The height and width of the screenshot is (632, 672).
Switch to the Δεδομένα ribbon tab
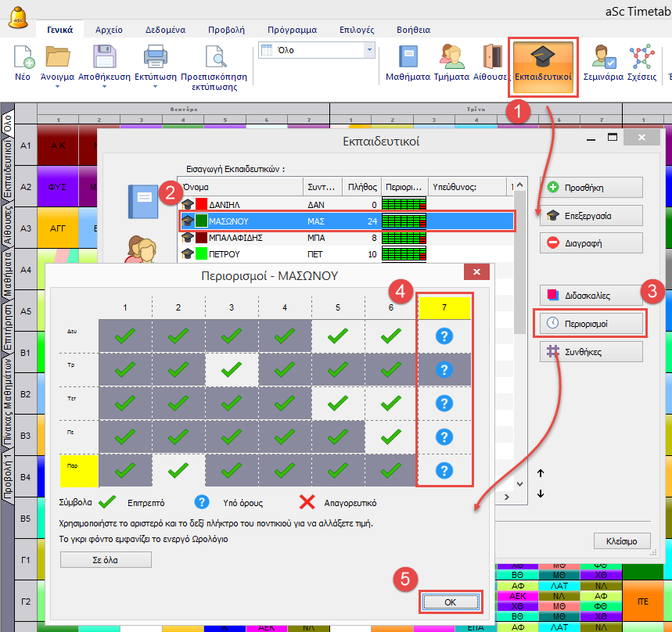pos(163,30)
